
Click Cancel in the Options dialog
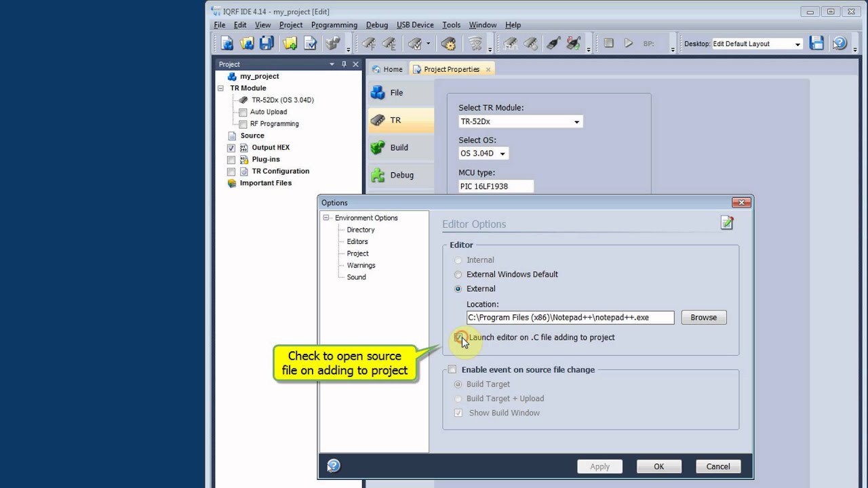click(x=718, y=466)
